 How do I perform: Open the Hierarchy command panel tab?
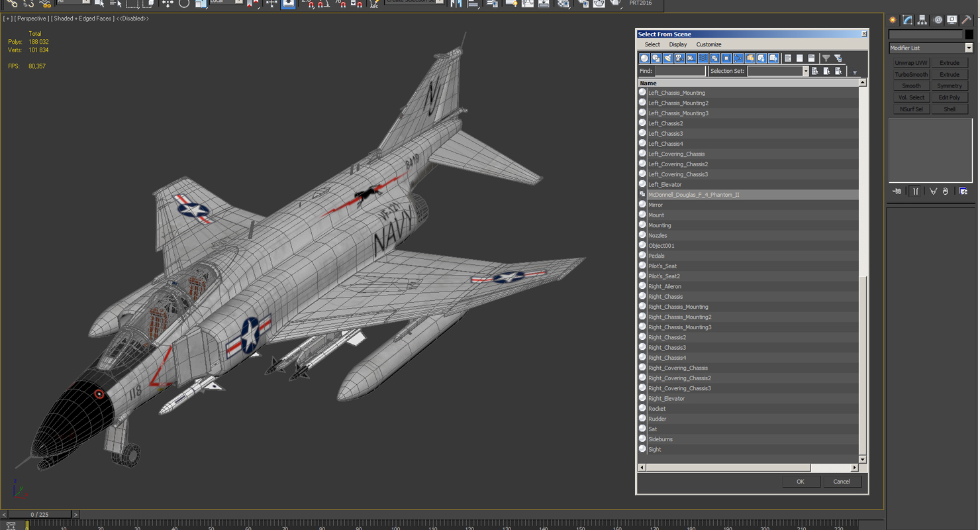click(922, 20)
